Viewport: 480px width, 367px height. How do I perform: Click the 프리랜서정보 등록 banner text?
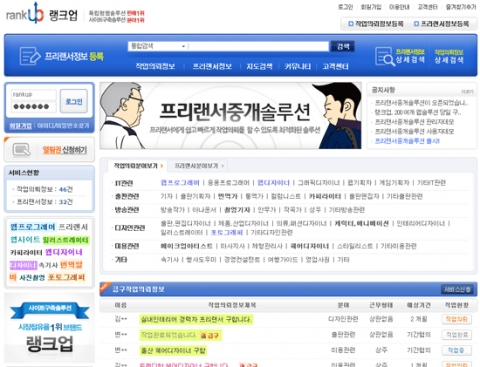coord(74,56)
